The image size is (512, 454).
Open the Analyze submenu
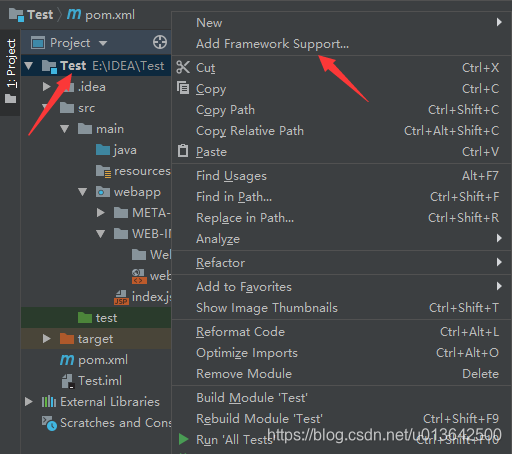(341, 239)
